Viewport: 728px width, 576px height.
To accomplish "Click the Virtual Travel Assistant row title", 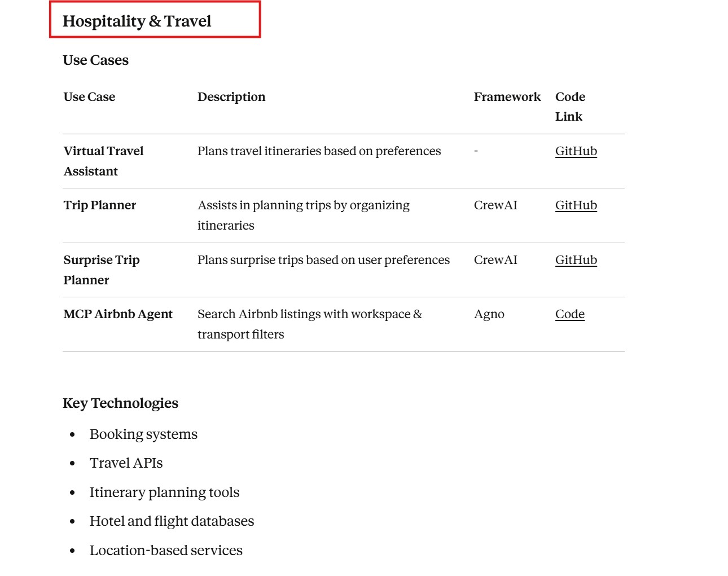I will coord(103,161).
